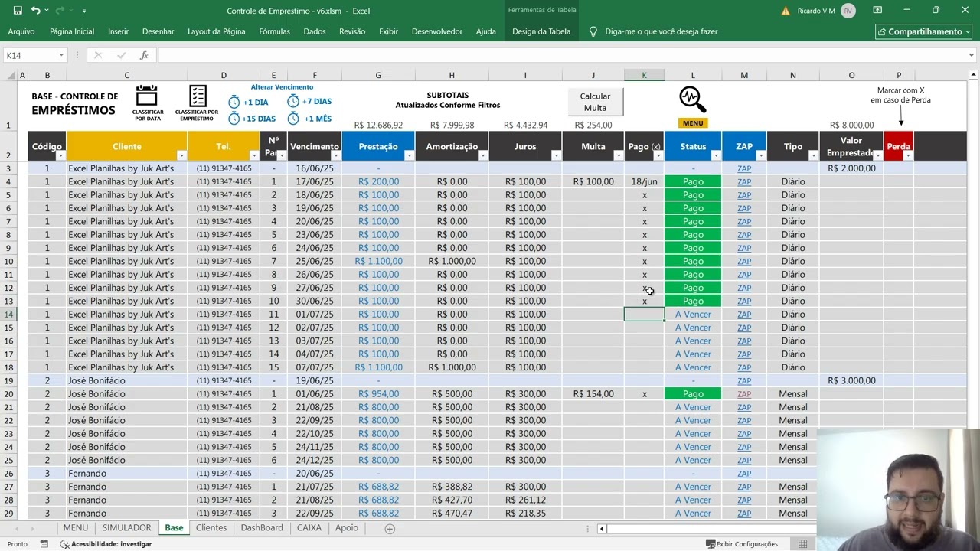Click the +7 DIAS stopwatch icon

(293, 101)
